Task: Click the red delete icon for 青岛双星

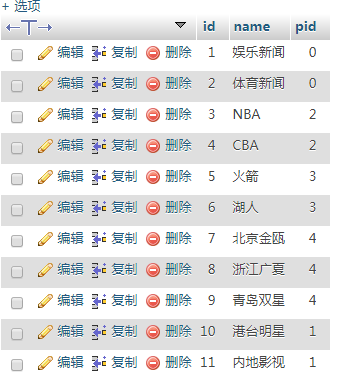Action: point(153,301)
